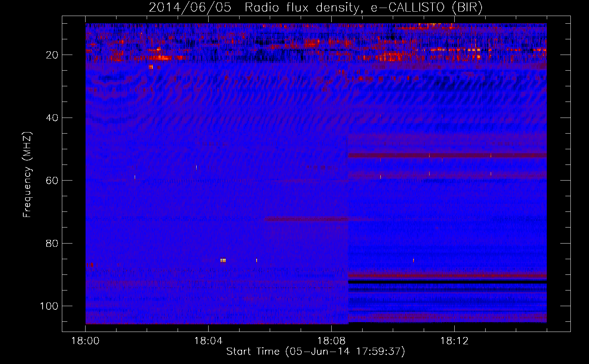Viewport: 589px width, 364px height.
Task: Click the "20" frequency tick label
Action: [x=52, y=55]
